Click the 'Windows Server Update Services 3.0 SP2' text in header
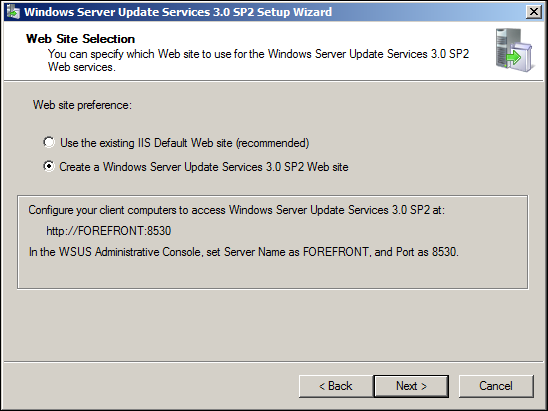Screen dimensions: 548x411 click(368, 54)
